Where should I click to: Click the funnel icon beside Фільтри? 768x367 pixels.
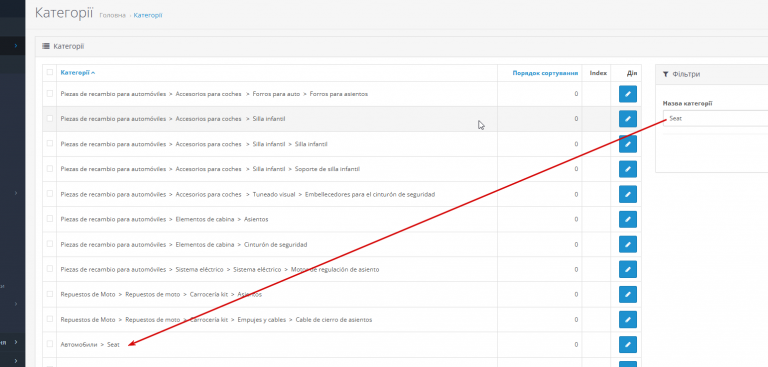click(x=665, y=74)
